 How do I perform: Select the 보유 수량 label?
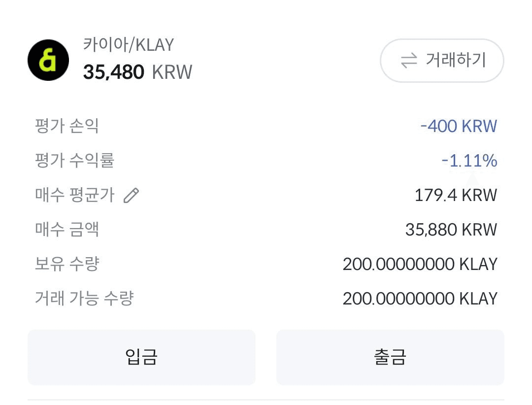67,264
